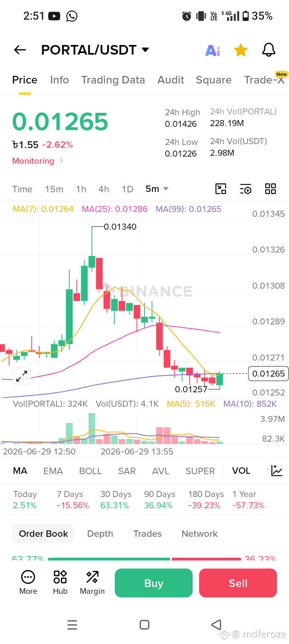Image resolution: width=289 pixels, height=644 pixels.
Task: Select the Order Book tab
Action: (x=43, y=534)
